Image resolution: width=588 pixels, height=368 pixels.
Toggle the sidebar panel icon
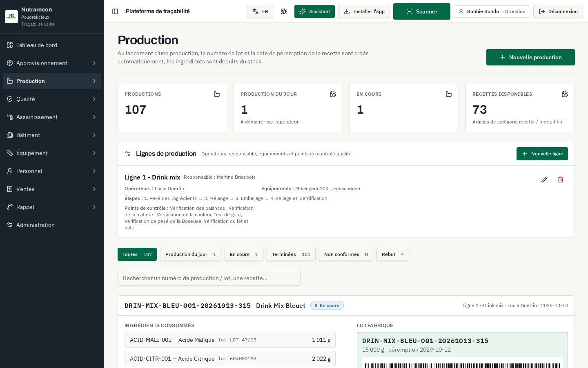click(115, 11)
